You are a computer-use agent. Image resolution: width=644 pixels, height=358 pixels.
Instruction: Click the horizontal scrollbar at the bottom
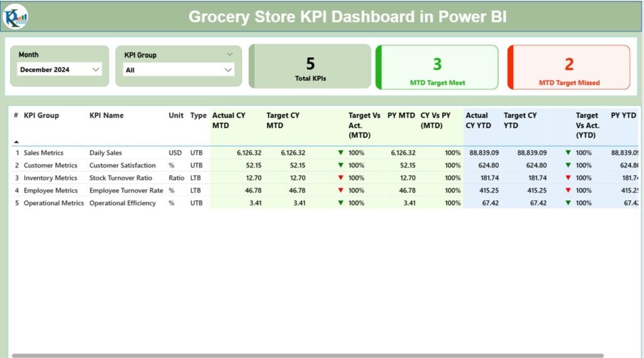pos(308,355)
